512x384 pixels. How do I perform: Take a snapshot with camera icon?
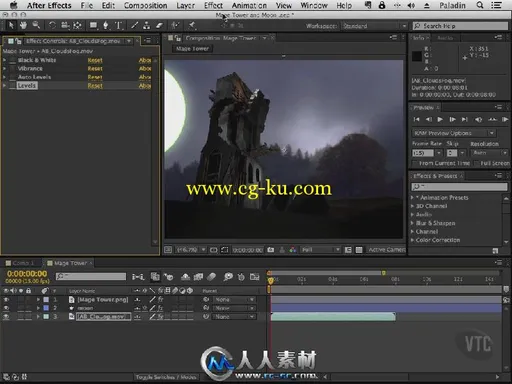click(x=271, y=250)
